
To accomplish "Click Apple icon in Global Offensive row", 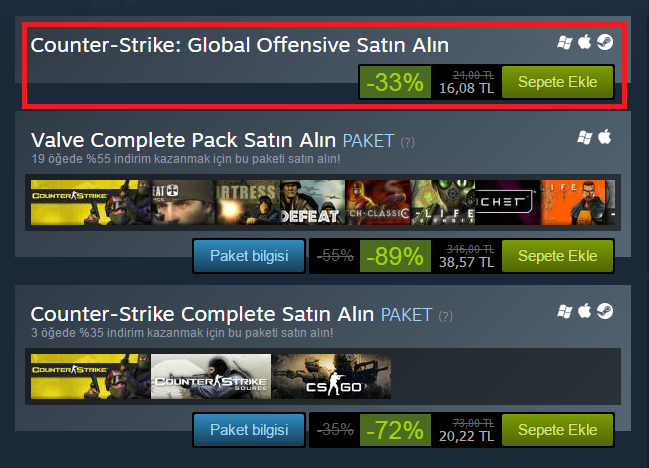I will [584, 42].
